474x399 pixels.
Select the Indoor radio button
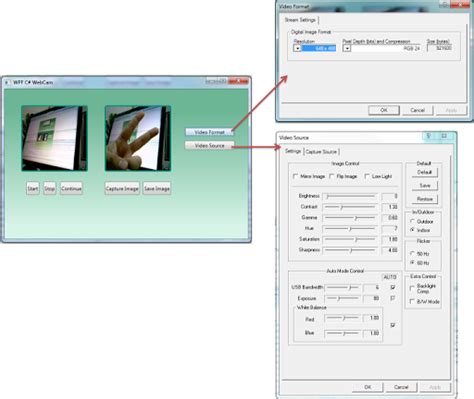pos(413,230)
